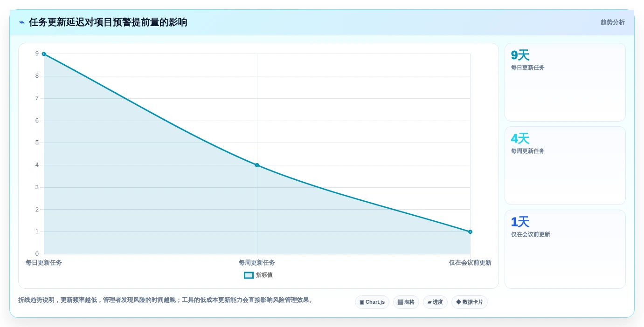Click 每日更新任务 label in the first card

(527, 68)
